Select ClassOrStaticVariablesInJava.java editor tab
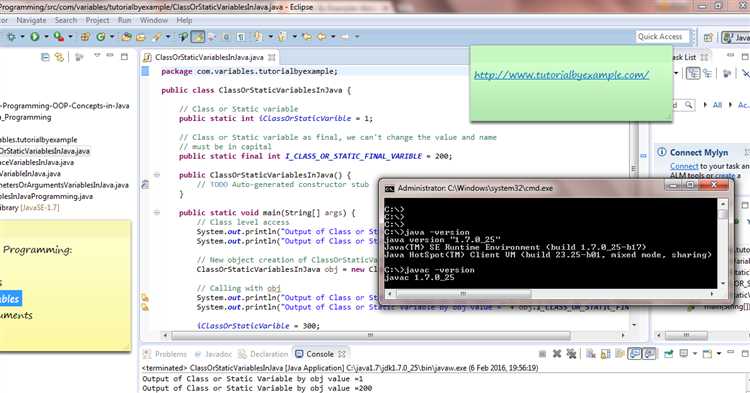This screenshot has height=393, width=750. (x=209, y=57)
